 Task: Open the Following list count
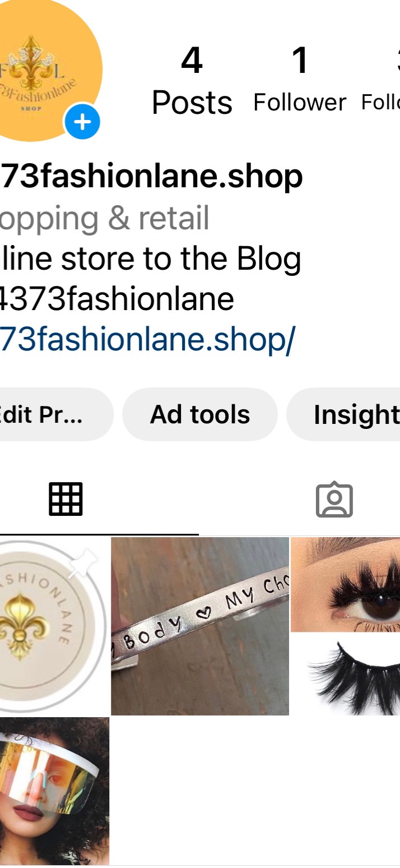[x=381, y=81]
